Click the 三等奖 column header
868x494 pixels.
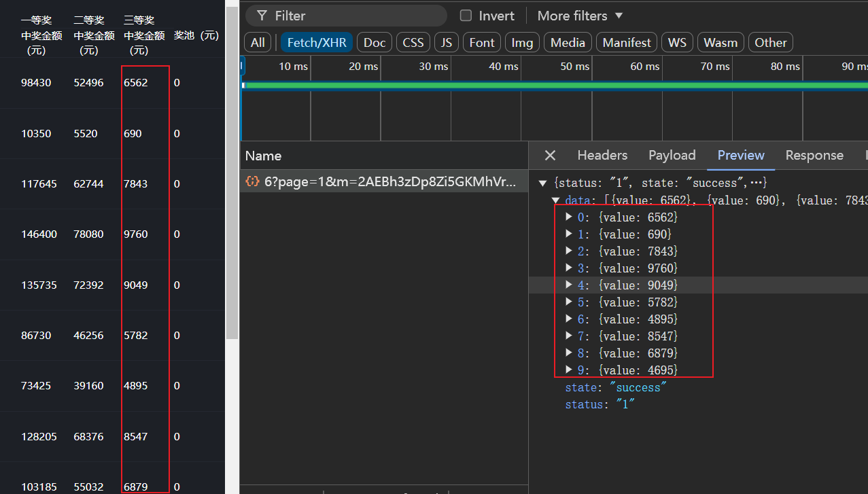point(144,35)
